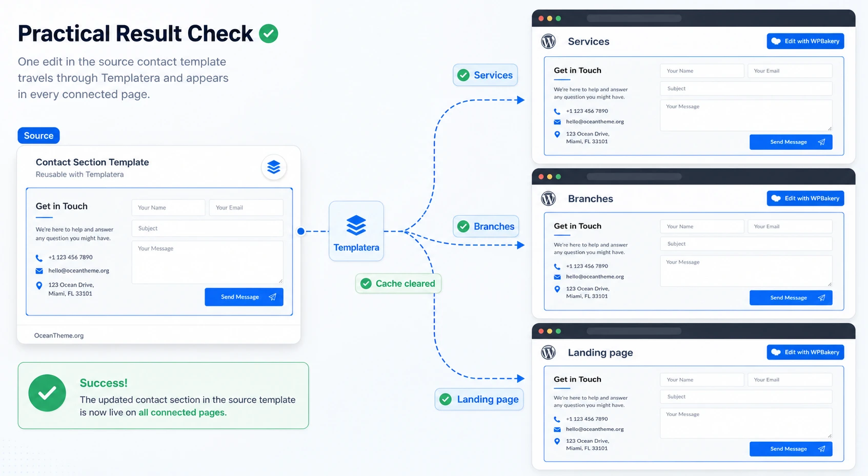The height and width of the screenshot is (476, 868).
Task: Click the large green Success checkmark circle
Action: click(x=47, y=393)
